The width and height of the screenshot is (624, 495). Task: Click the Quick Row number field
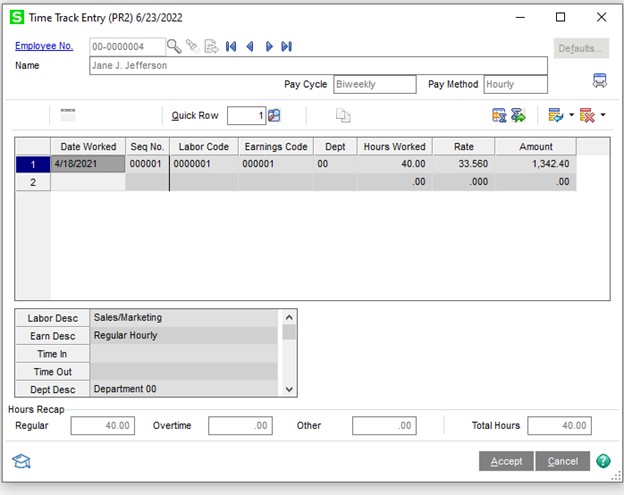246,116
